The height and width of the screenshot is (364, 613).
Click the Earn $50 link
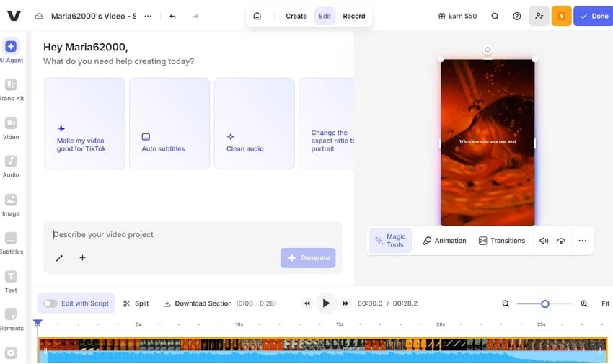pos(457,16)
